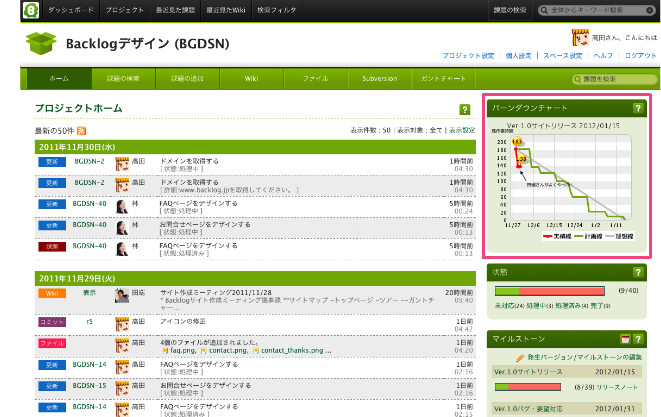The width and height of the screenshot is (661, 417).
Task: Click the purple コミット badge
Action: [x=52, y=322]
